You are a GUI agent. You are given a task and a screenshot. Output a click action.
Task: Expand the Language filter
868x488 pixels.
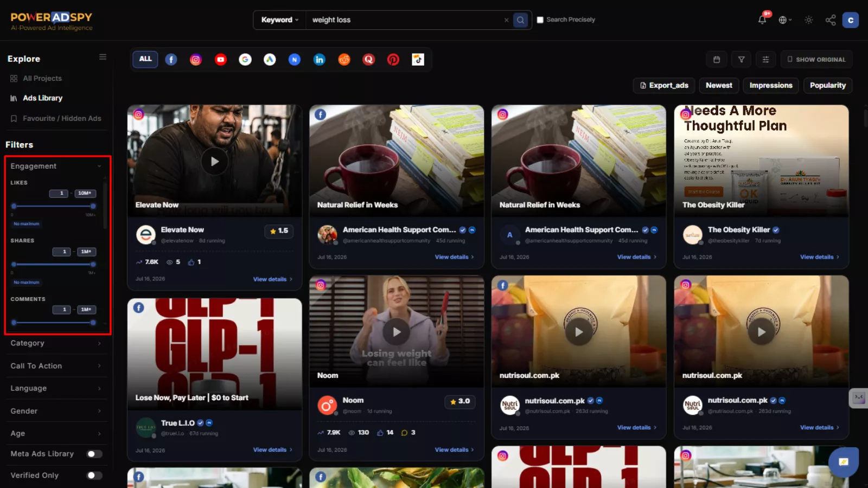(x=56, y=388)
